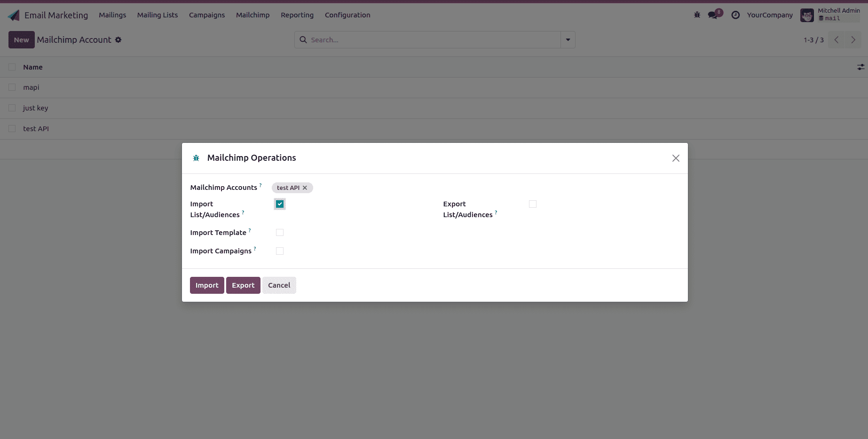Click the Import List/Audiences label

click(x=215, y=209)
